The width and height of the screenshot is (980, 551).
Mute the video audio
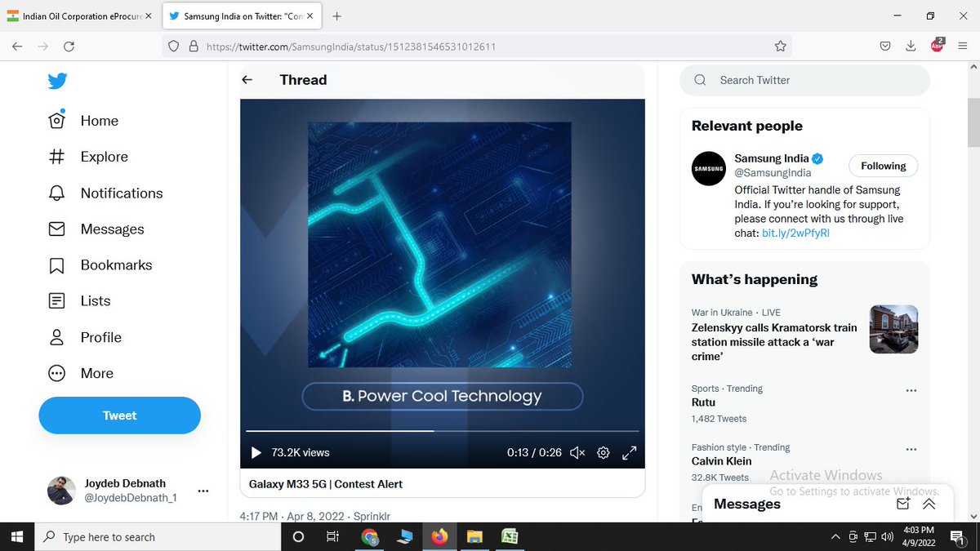(577, 452)
